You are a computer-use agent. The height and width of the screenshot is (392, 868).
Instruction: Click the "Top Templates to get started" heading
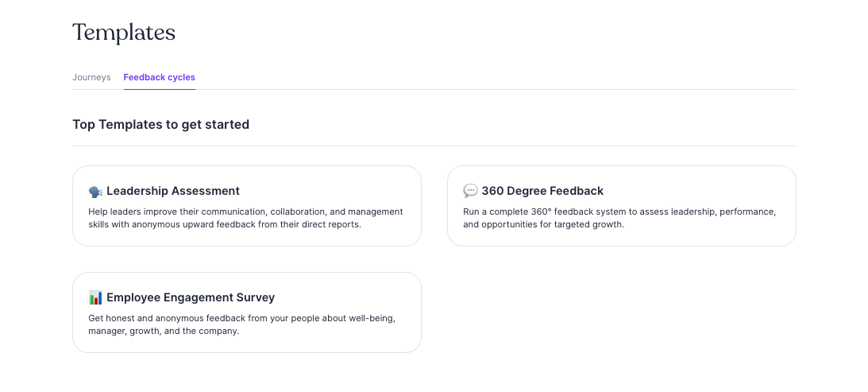[x=160, y=124]
